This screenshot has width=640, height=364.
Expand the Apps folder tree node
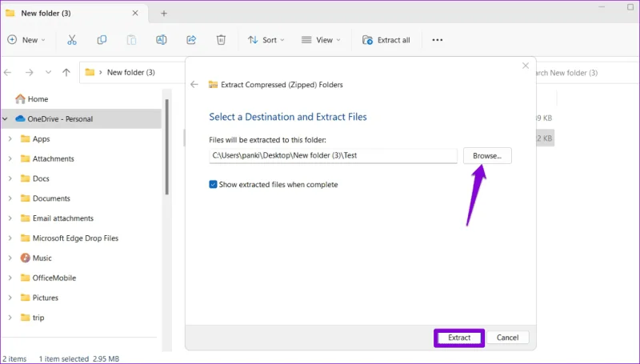[10, 138]
